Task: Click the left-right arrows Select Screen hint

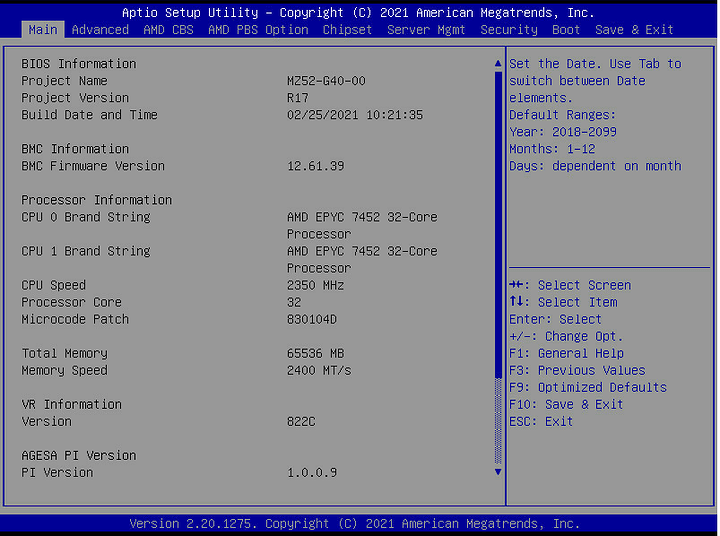Action: pos(570,285)
